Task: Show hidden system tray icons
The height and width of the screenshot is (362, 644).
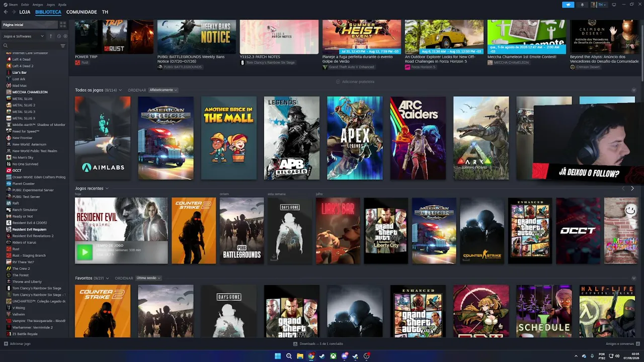Action: [x=576, y=356]
